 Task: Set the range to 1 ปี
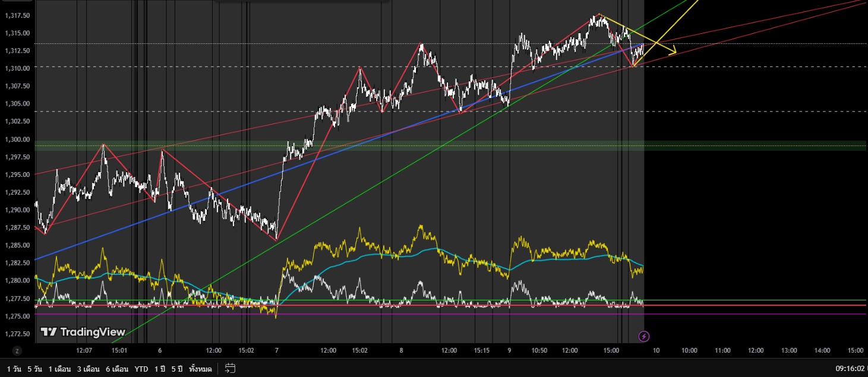[159, 369]
